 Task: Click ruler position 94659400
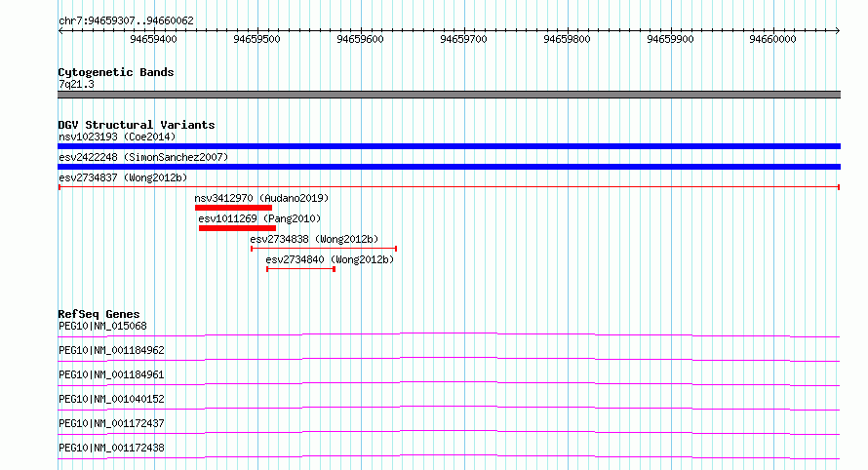(x=153, y=39)
